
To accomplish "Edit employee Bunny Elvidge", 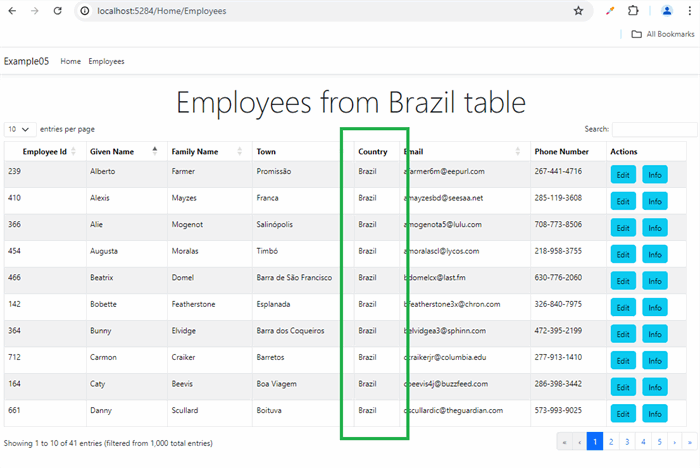I will (x=623, y=334).
